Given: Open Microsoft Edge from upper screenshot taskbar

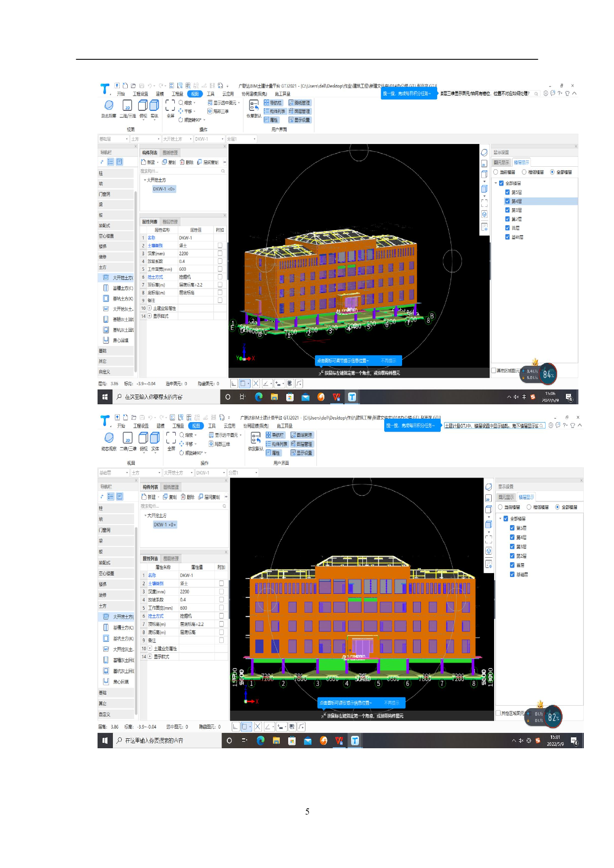Looking at the screenshot, I should point(258,397).
